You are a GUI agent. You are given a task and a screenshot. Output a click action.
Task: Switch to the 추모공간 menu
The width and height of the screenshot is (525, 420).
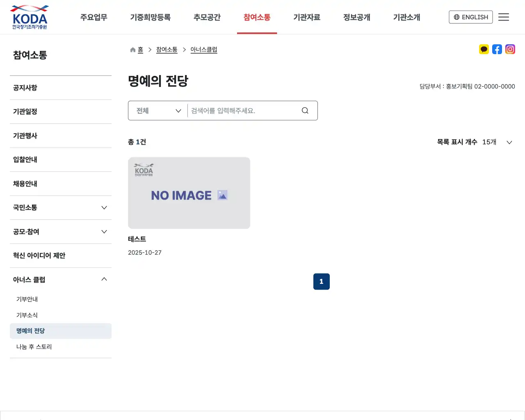[207, 17]
